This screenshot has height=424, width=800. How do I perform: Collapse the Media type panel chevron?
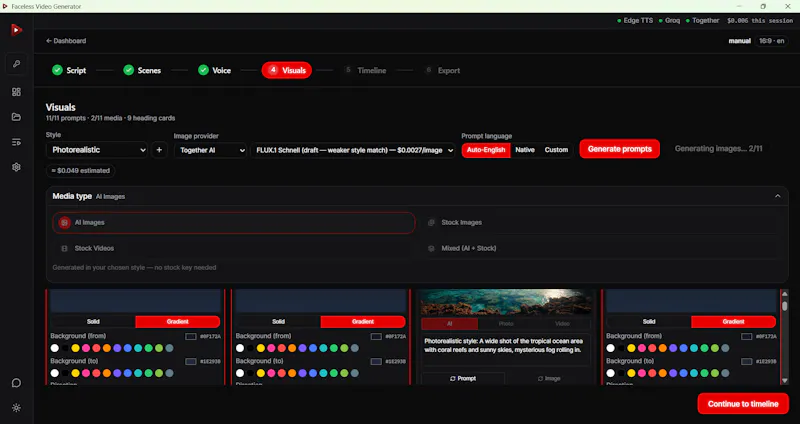point(778,196)
